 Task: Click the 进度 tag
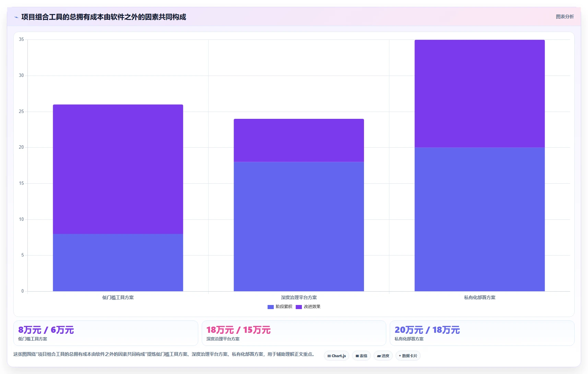[383, 356]
